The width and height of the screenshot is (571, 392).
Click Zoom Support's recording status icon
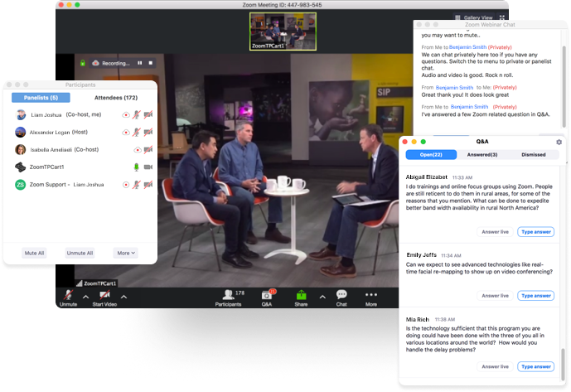click(x=126, y=185)
